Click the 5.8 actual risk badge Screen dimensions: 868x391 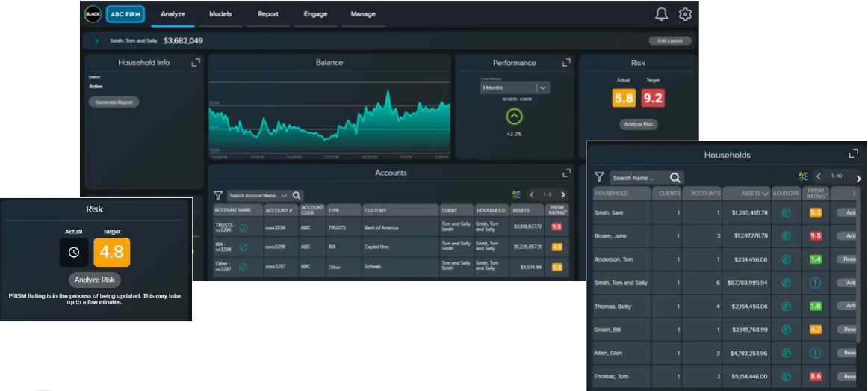click(x=624, y=99)
